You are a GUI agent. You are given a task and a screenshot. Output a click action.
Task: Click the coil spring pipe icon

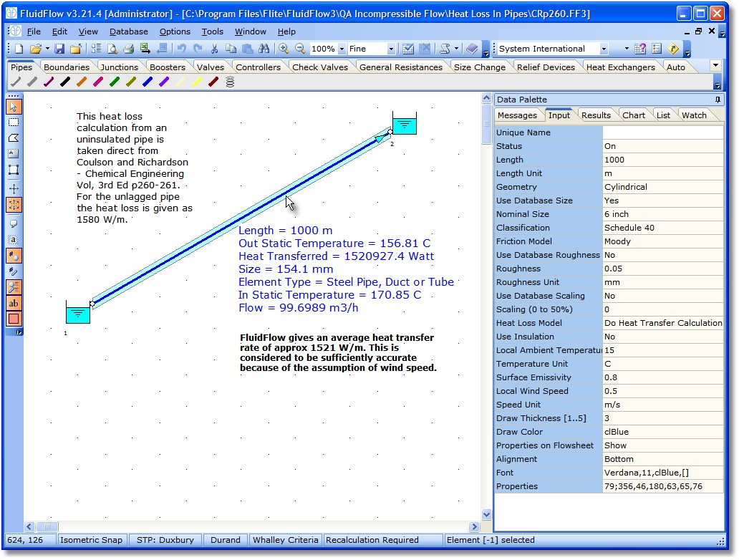(x=230, y=82)
